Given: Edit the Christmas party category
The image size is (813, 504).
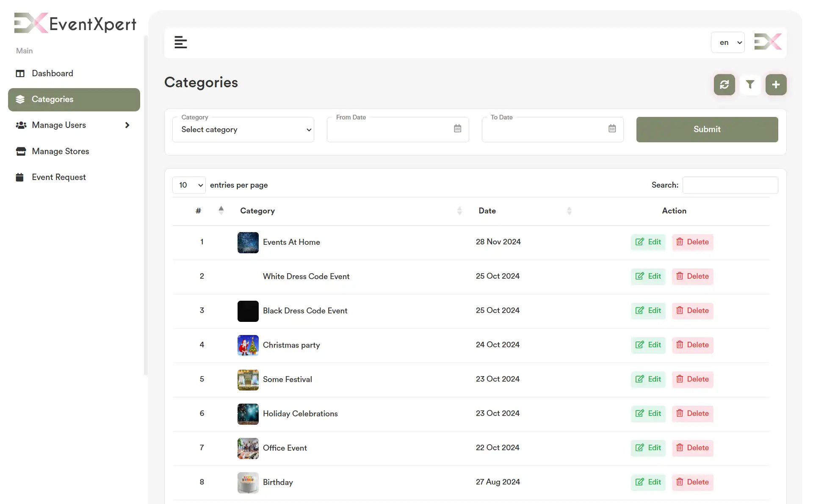Looking at the screenshot, I should [648, 345].
